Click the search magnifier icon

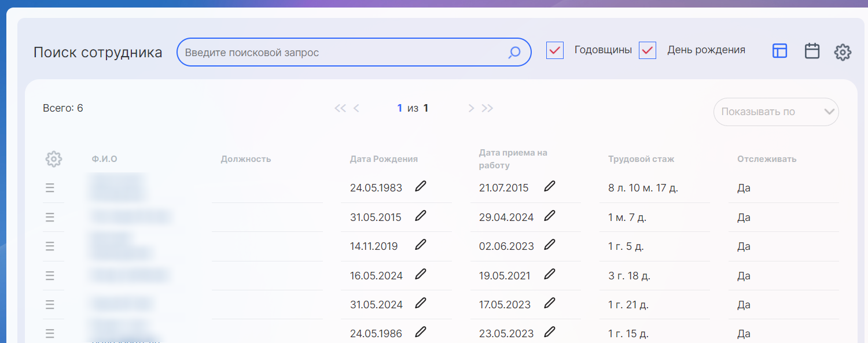(x=514, y=53)
